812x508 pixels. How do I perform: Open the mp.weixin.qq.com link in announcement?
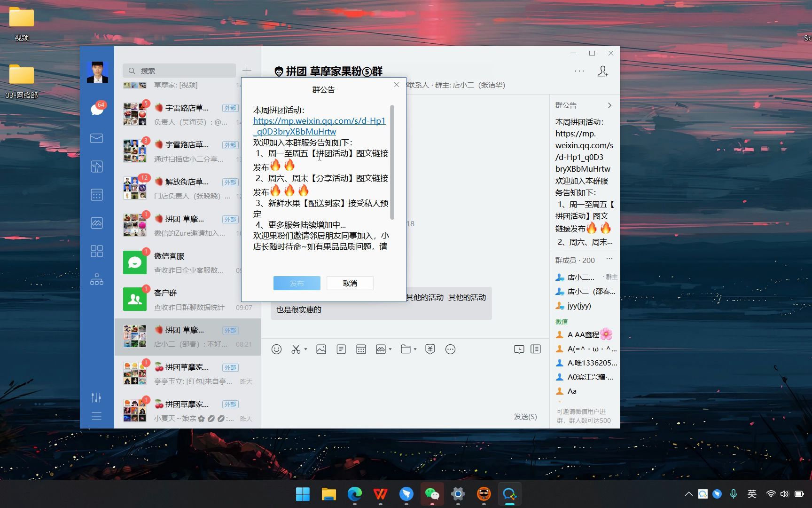(x=319, y=126)
